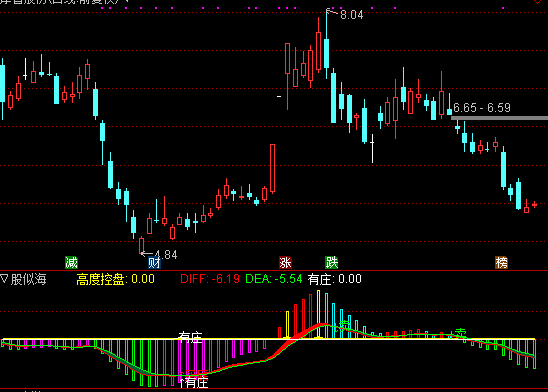Select the 4.84 low price label

tap(166, 255)
